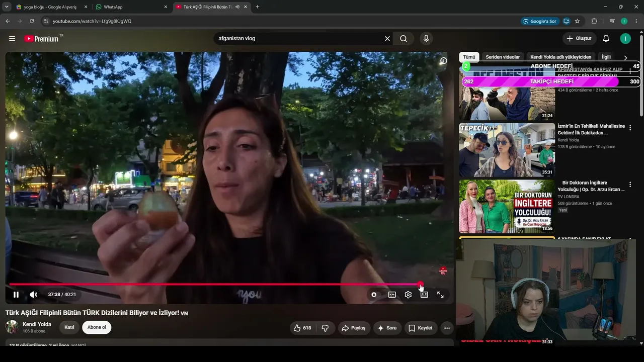Share the video with Paylaş

(353, 328)
